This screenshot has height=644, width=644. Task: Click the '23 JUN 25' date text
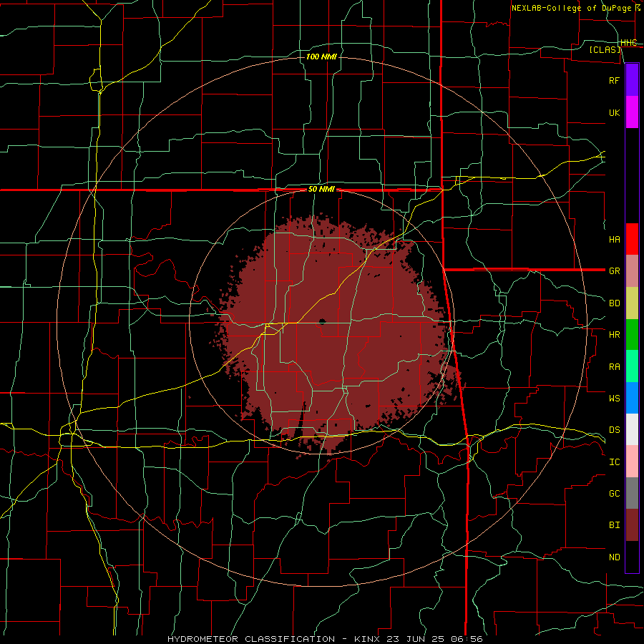tap(414, 639)
